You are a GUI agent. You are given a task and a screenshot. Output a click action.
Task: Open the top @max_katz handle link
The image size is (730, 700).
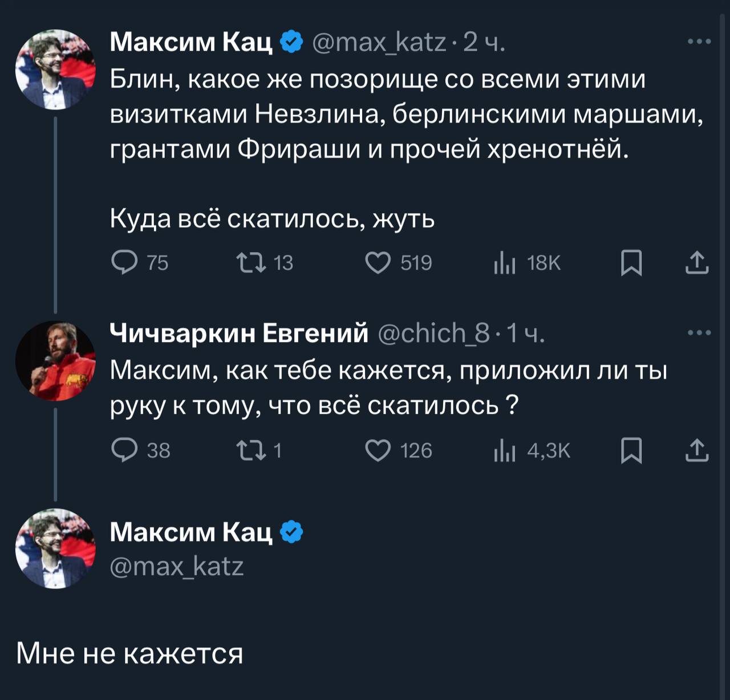pyautogui.click(x=379, y=42)
